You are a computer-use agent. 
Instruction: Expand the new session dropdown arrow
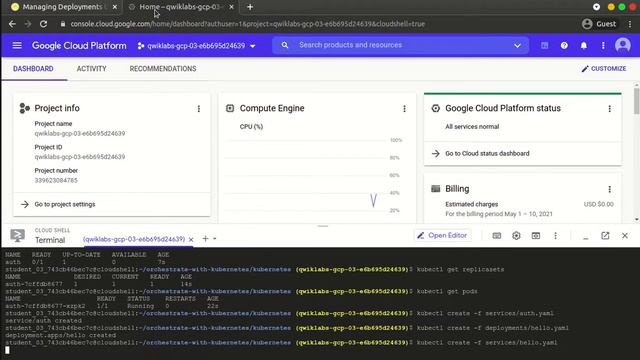point(215,239)
